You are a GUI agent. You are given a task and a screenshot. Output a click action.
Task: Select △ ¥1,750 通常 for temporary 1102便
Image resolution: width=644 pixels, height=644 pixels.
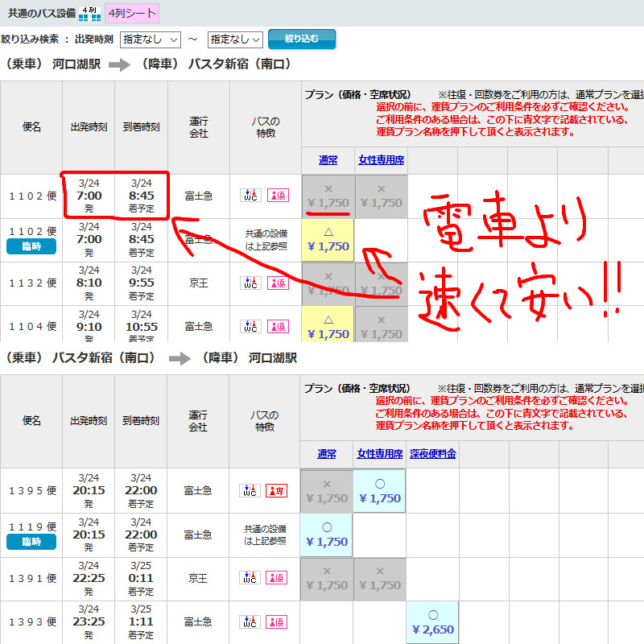[x=328, y=240]
